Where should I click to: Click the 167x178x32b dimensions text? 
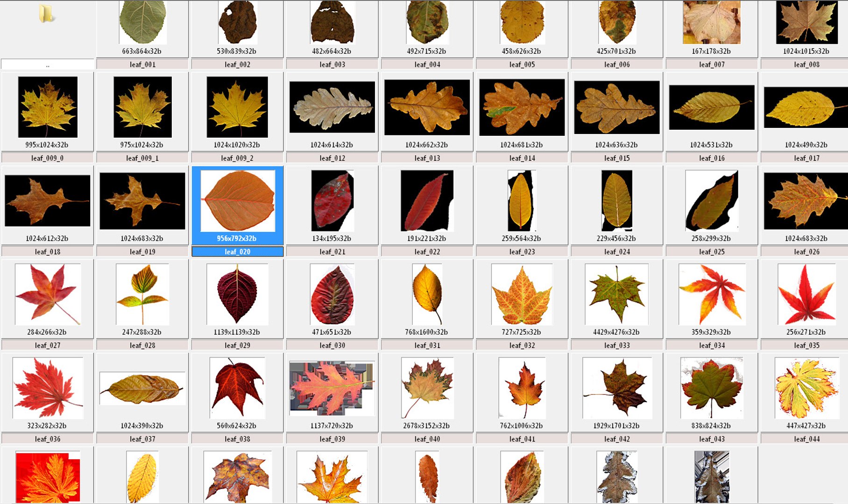pyautogui.click(x=711, y=51)
